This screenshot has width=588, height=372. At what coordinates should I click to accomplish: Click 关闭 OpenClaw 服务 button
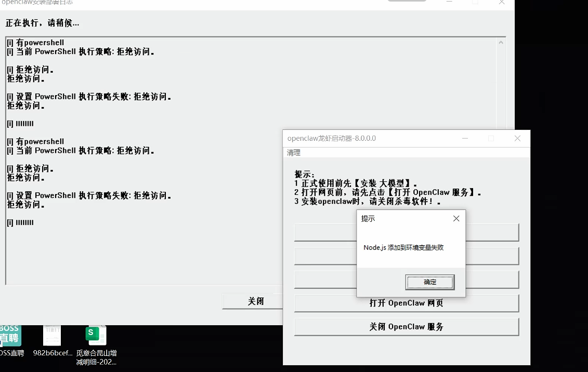[x=407, y=326]
